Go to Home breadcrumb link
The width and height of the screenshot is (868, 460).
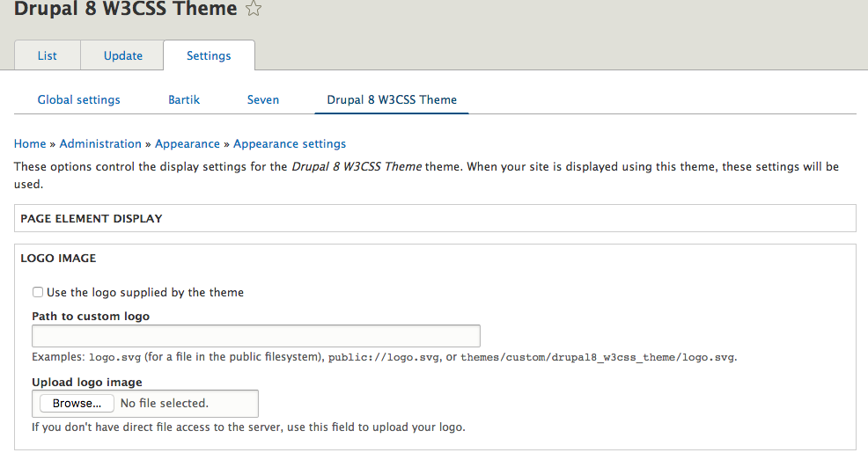pos(30,143)
